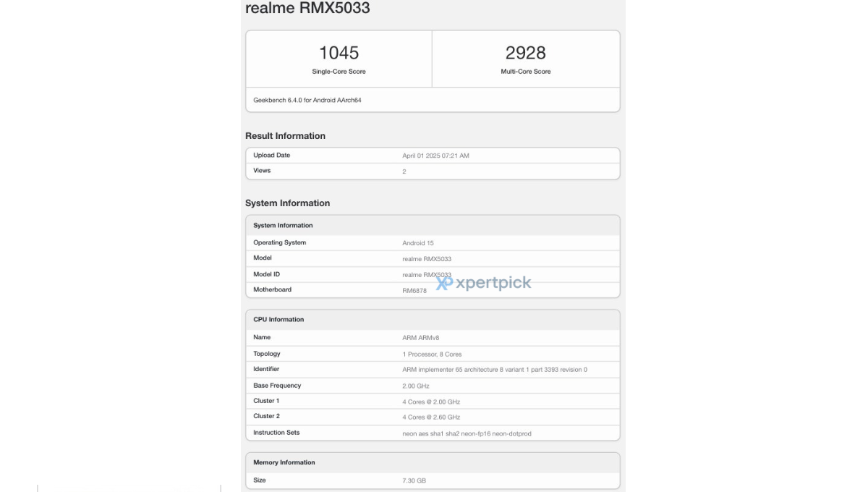Select the Single-Core Score label
The image size is (868, 492).
coord(339,72)
